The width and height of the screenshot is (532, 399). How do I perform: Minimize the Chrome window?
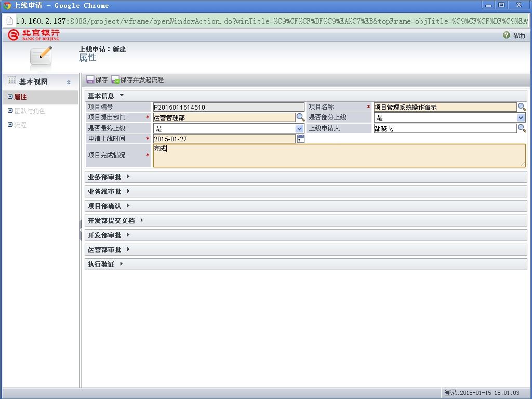(488, 5)
